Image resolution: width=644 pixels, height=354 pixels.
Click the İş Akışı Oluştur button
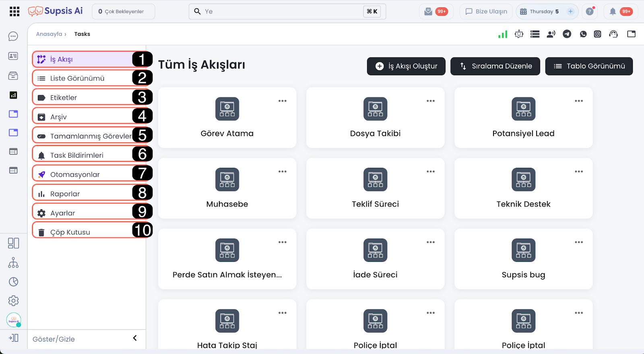click(x=406, y=66)
